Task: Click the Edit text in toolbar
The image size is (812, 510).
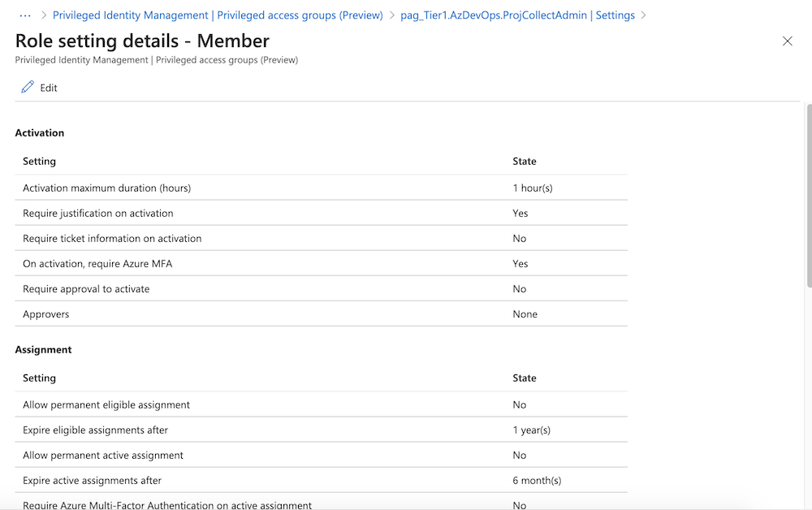Action: click(49, 88)
